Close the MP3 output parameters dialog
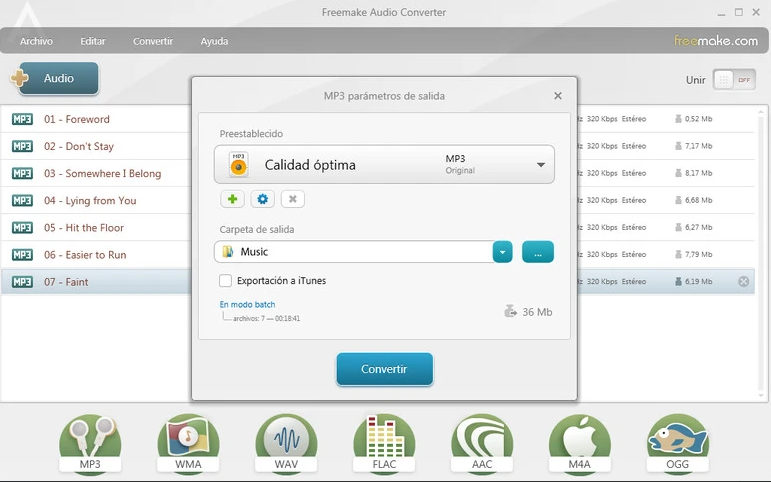The height and width of the screenshot is (482, 771). [558, 95]
